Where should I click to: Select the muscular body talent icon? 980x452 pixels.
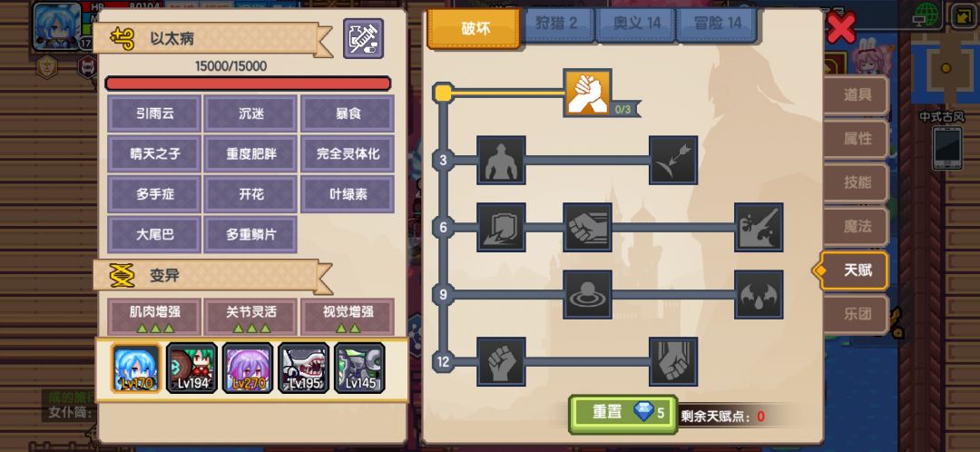[501, 160]
